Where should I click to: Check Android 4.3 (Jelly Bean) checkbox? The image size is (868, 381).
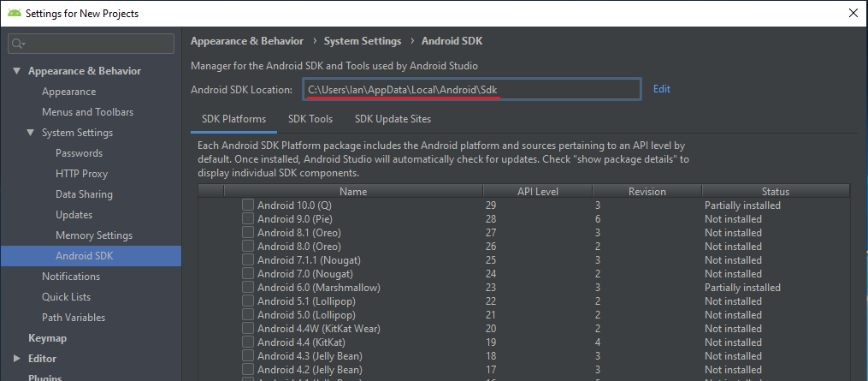pos(248,356)
